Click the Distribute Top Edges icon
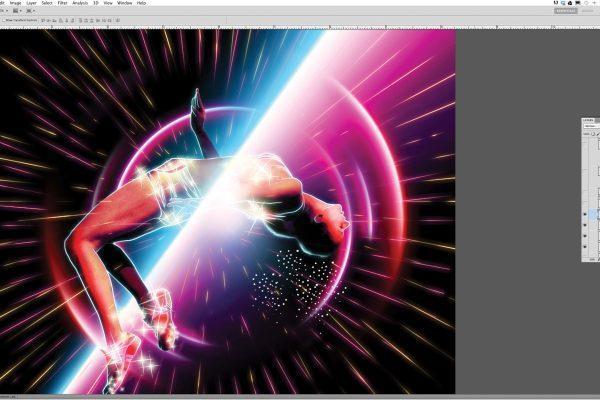The width and height of the screenshot is (600, 400). tap(80, 20)
